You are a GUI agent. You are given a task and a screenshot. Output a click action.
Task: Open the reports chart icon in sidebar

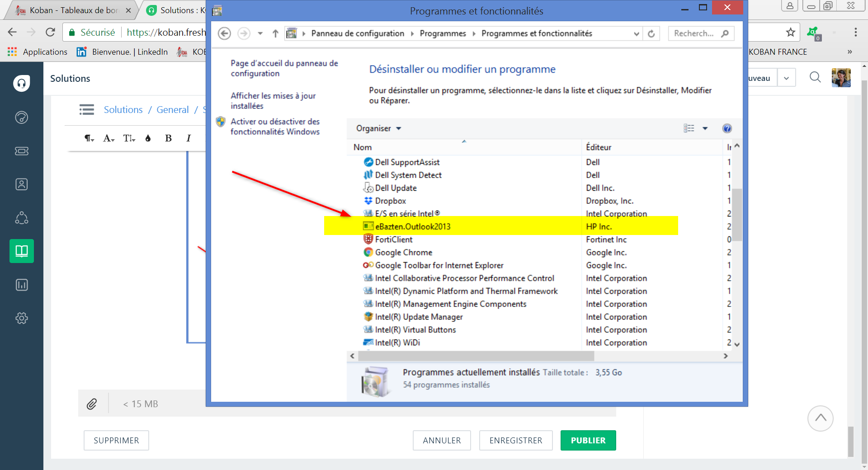21,285
